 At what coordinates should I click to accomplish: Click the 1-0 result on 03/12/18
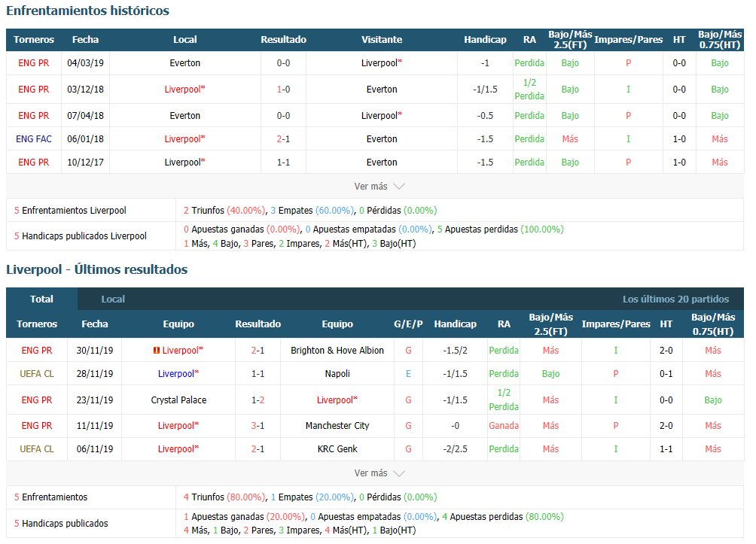283,90
